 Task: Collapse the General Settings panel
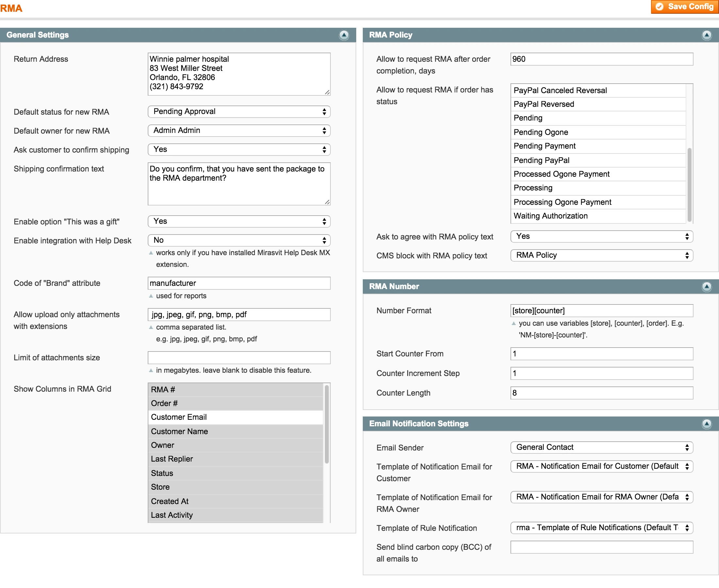pos(344,36)
